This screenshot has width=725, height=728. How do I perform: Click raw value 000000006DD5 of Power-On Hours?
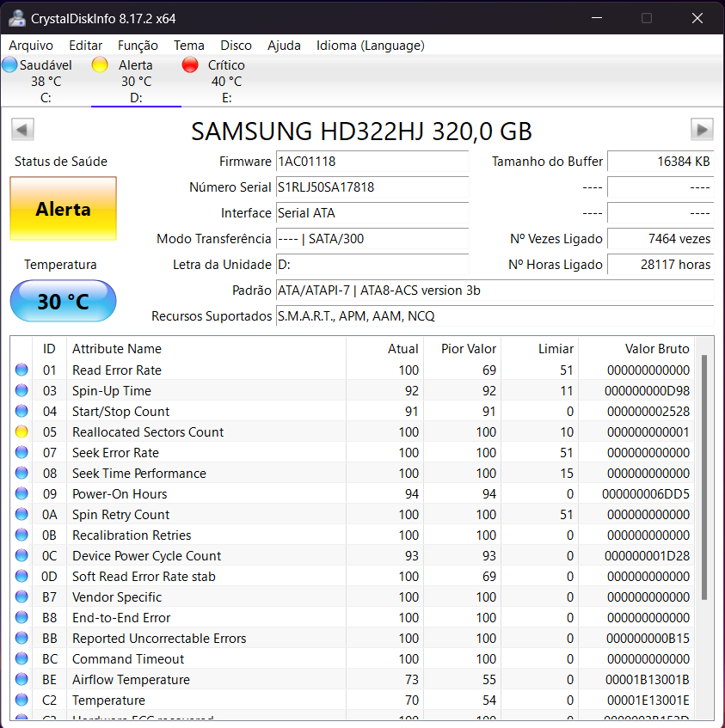click(x=646, y=494)
